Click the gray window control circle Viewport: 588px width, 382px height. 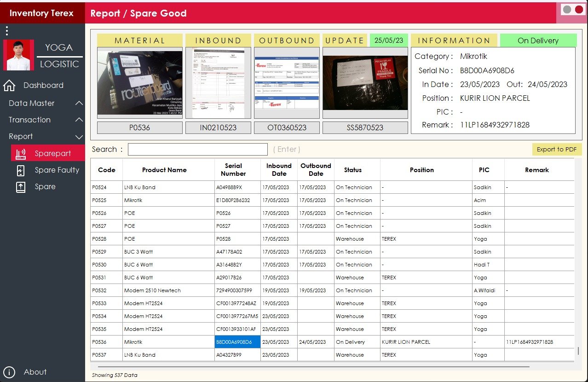(567, 9)
